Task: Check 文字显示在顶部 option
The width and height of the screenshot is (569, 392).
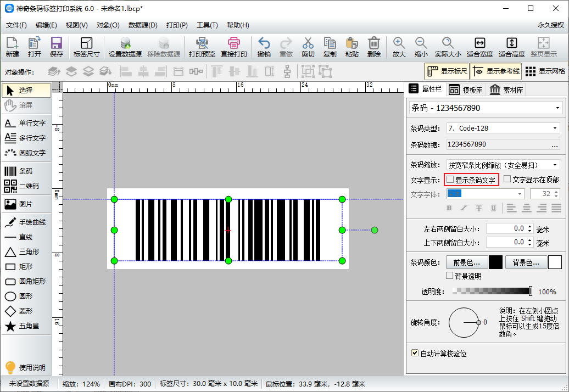Action: click(x=507, y=179)
